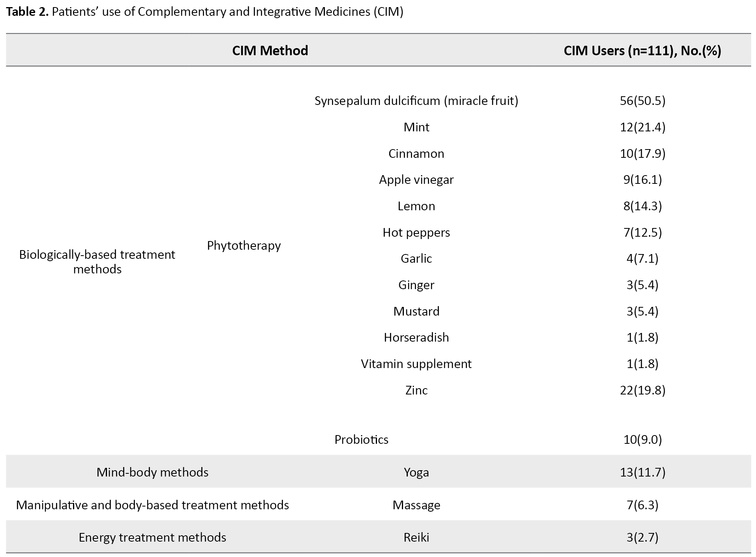The height and width of the screenshot is (557, 756).
Task: Select the Reiki cell
Action: [416, 537]
